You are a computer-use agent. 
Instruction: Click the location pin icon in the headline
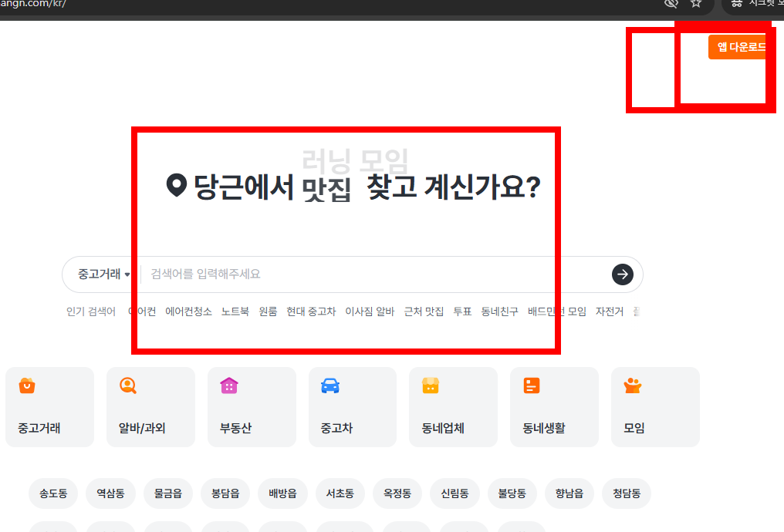point(177,185)
